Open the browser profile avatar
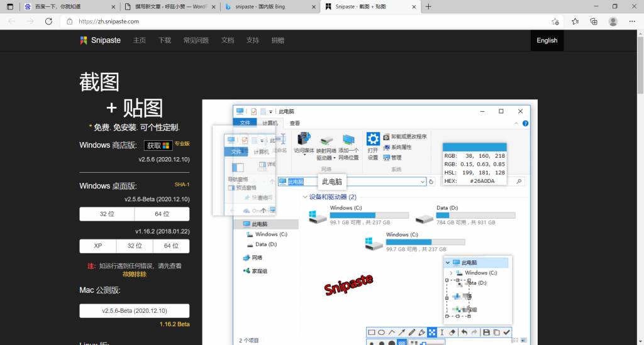Viewport: 644px width, 345px height. (x=613, y=21)
